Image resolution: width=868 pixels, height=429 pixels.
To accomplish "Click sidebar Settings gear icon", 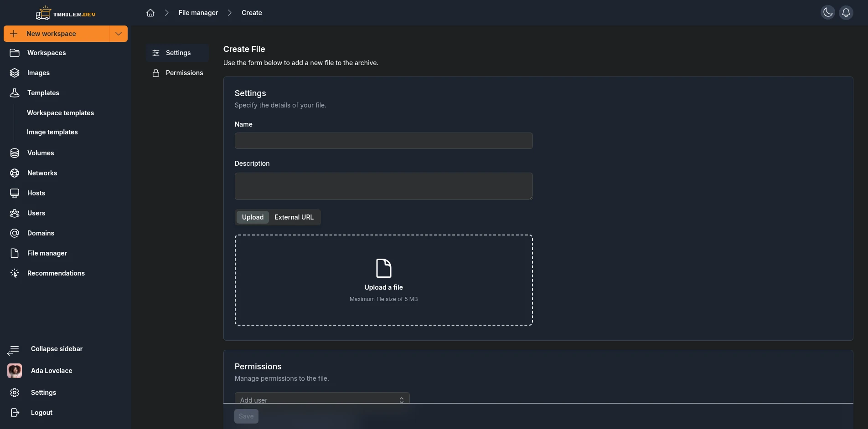I will 15,393.
